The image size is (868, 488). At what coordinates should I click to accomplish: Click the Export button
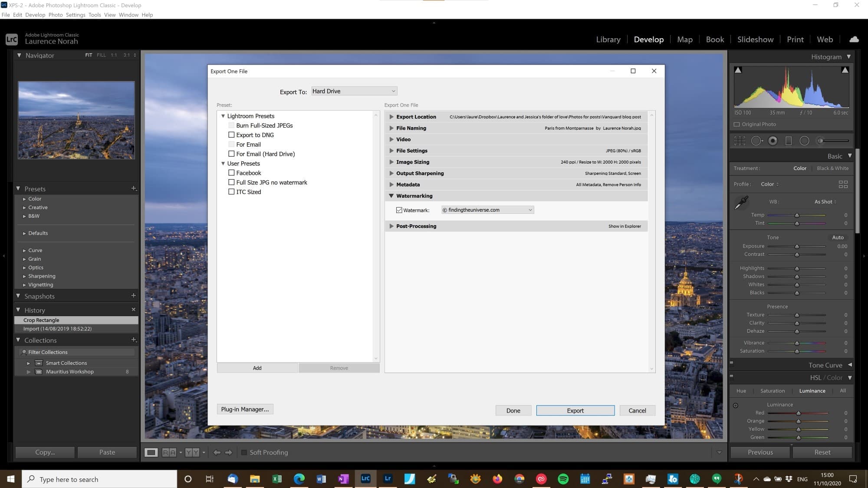point(575,410)
